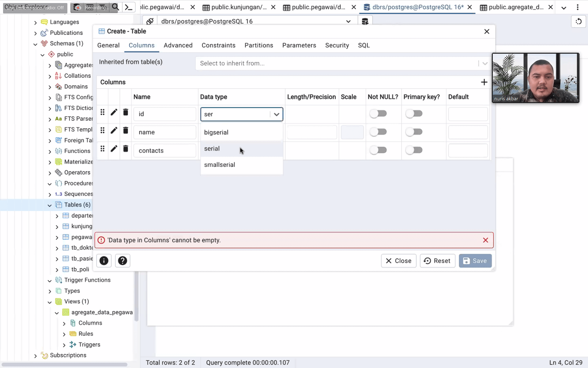Click the plus icon to add column
The image size is (588, 368).
pos(484,82)
